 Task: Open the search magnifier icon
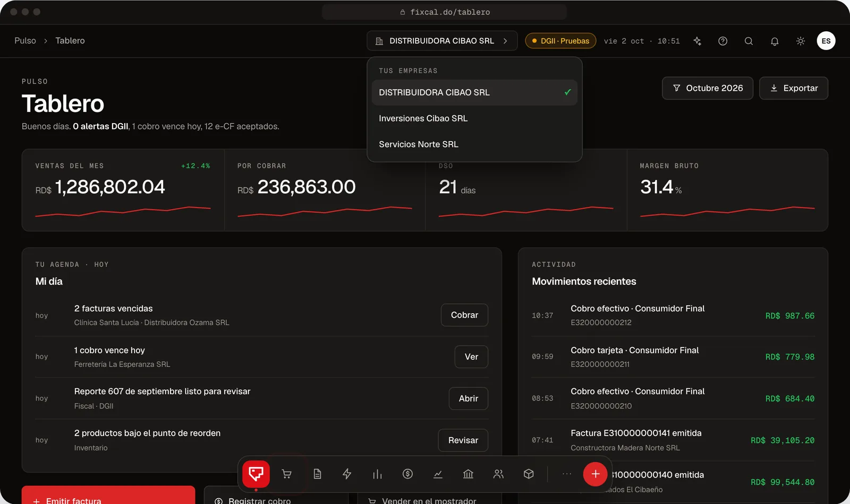pyautogui.click(x=749, y=41)
